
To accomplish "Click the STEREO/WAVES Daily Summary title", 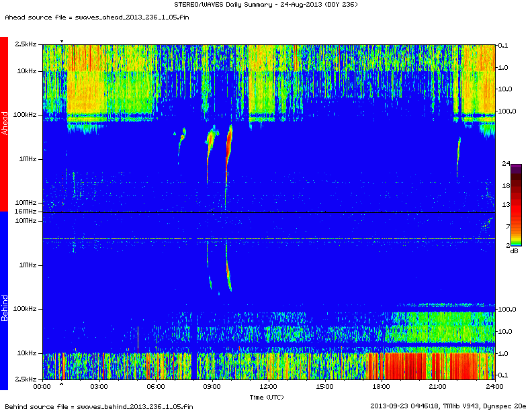I will (x=265, y=5).
